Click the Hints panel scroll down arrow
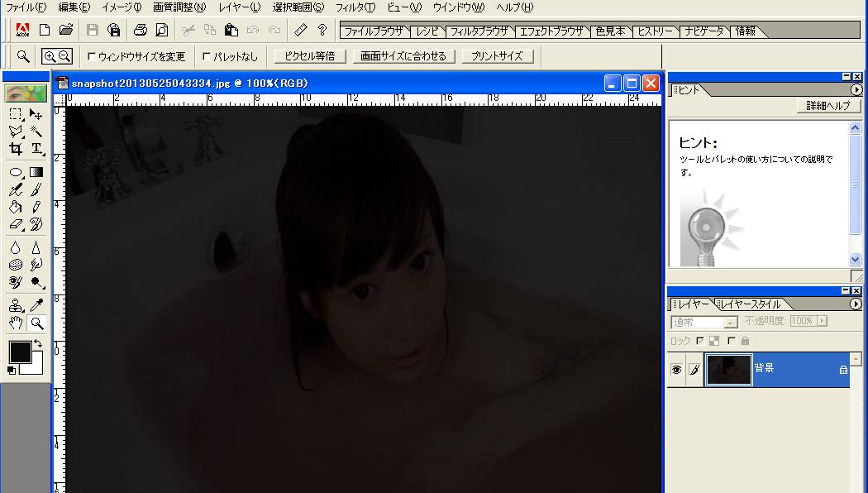This screenshot has width=868, height=493. point(856,259)
